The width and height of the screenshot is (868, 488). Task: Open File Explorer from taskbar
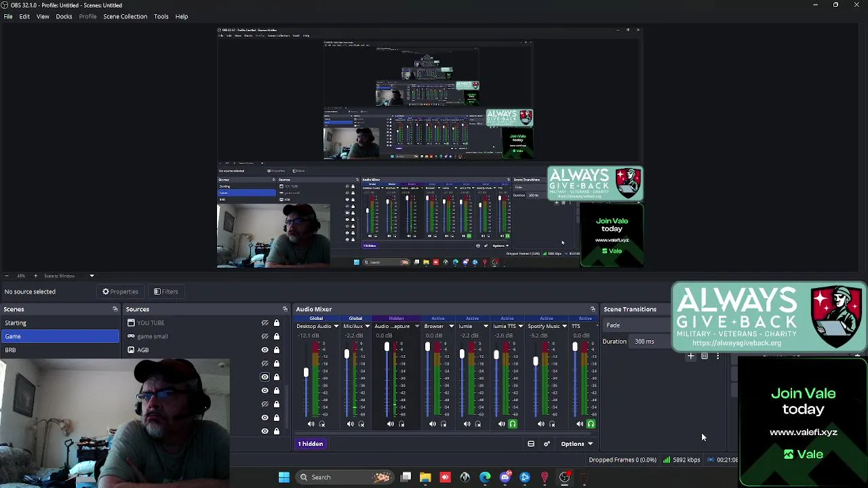[x=425, y=477]
